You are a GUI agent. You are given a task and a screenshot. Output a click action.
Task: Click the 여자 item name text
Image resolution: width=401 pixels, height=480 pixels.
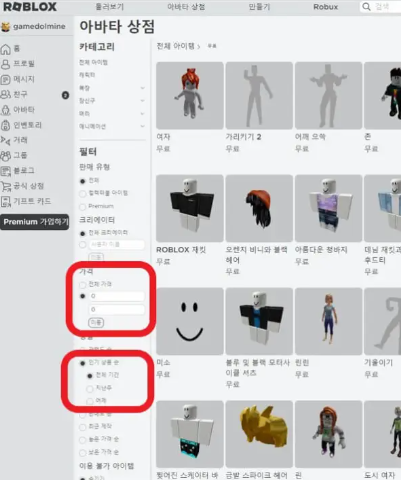pyautogui.click(x=163, y=137)
